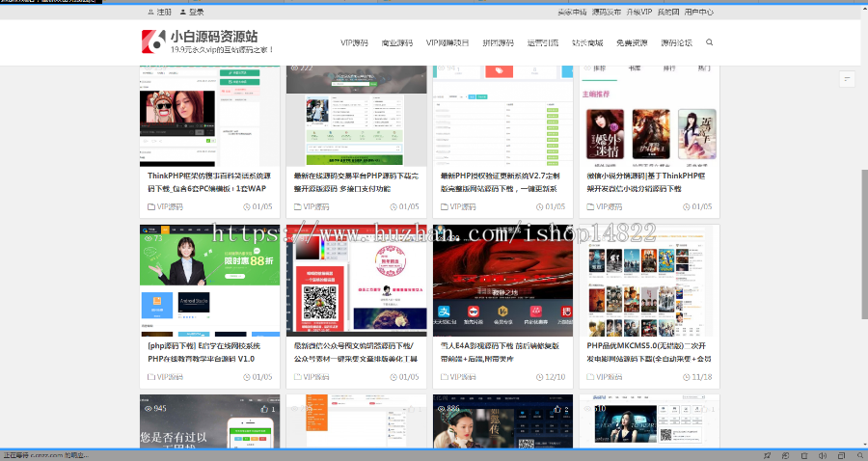Open 微信公众号图文编辑器 thumbnail image
Viewport: 868px width, 461px height.
click(357, 281)
